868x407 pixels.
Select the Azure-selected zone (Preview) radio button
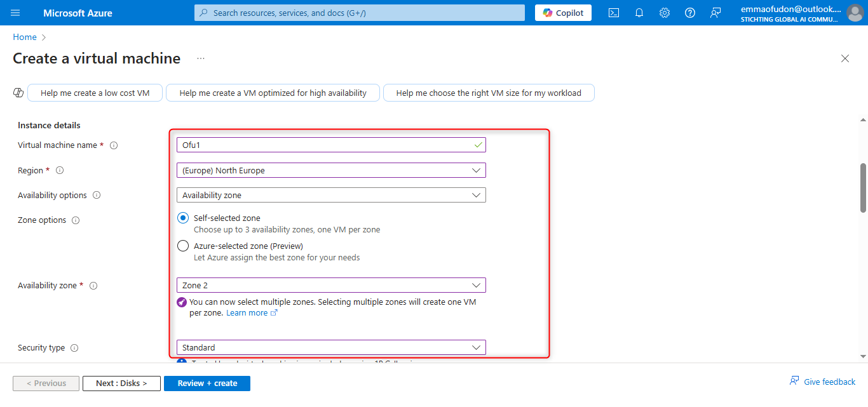[x=183, y=246]
